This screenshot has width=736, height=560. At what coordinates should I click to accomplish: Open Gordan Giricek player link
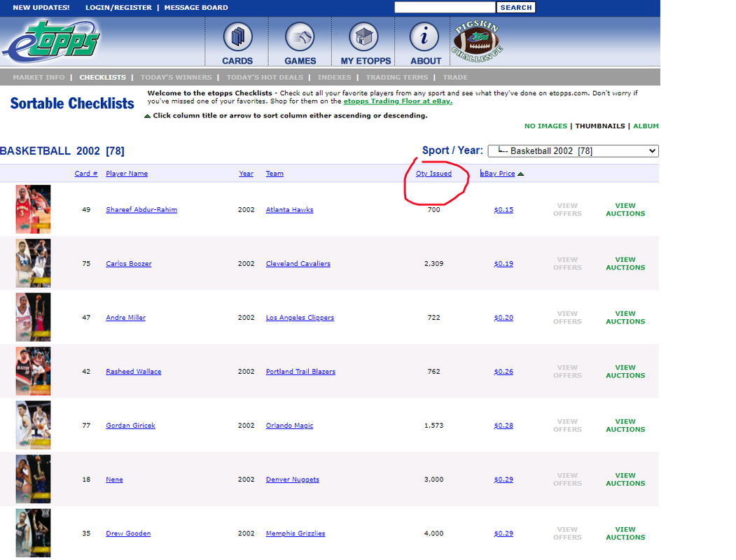point(130,426)
